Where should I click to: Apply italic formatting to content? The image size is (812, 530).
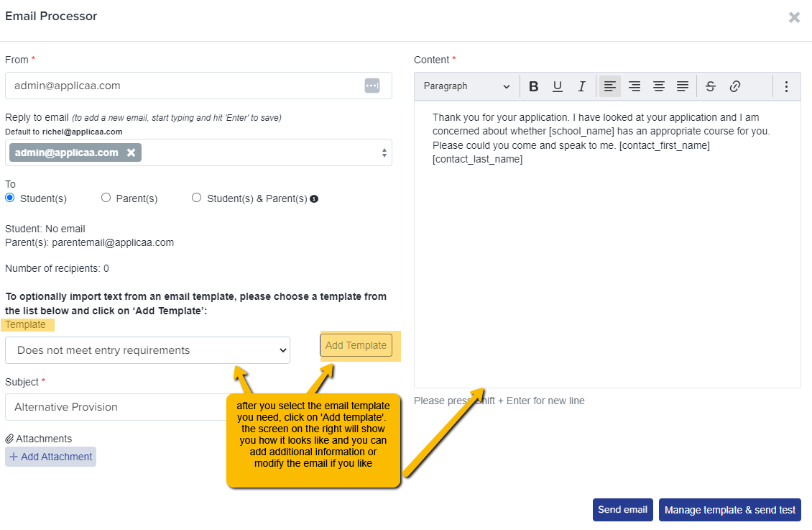[581, 86]
